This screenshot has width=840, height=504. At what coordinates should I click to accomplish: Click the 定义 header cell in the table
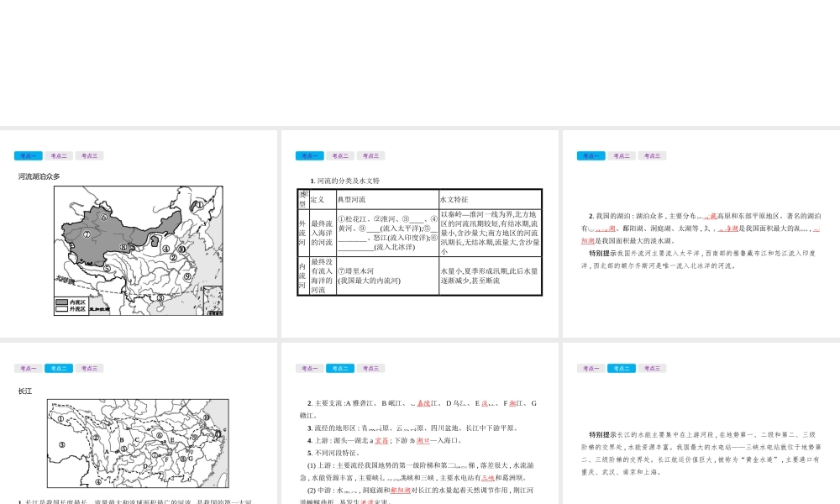coord(323,199)
